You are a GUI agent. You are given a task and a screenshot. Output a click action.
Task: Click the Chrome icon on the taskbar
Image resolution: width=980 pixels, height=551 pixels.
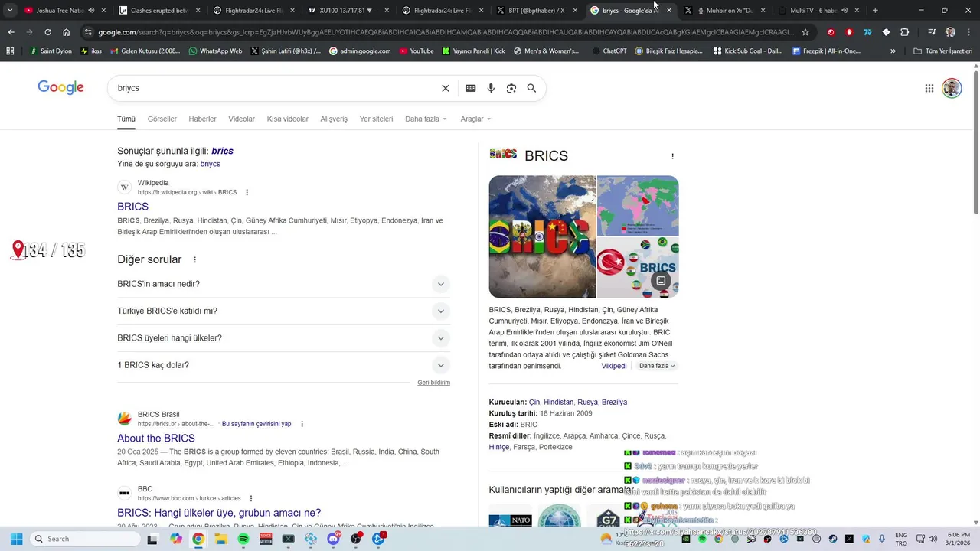tap(198, 539)
